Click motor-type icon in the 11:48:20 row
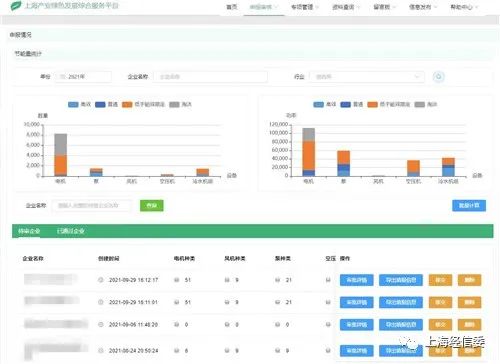This screenshot has height=364, width=500. click(177, 324)
